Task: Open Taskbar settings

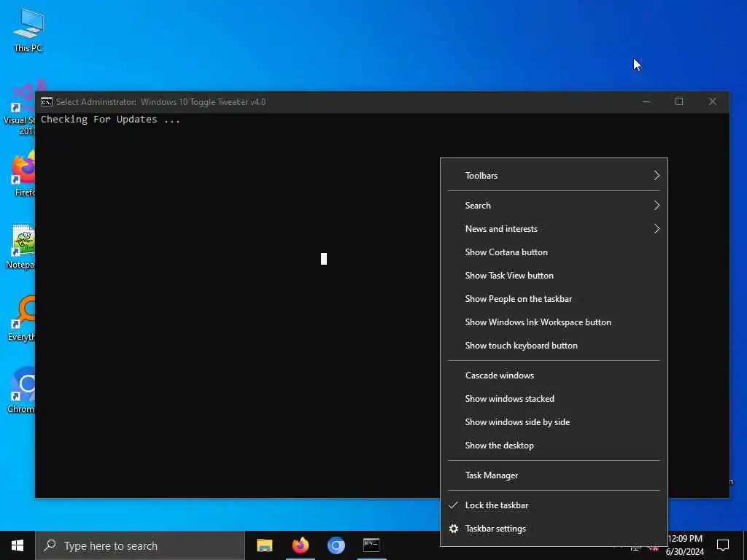Action: click(x=554, y=529)
